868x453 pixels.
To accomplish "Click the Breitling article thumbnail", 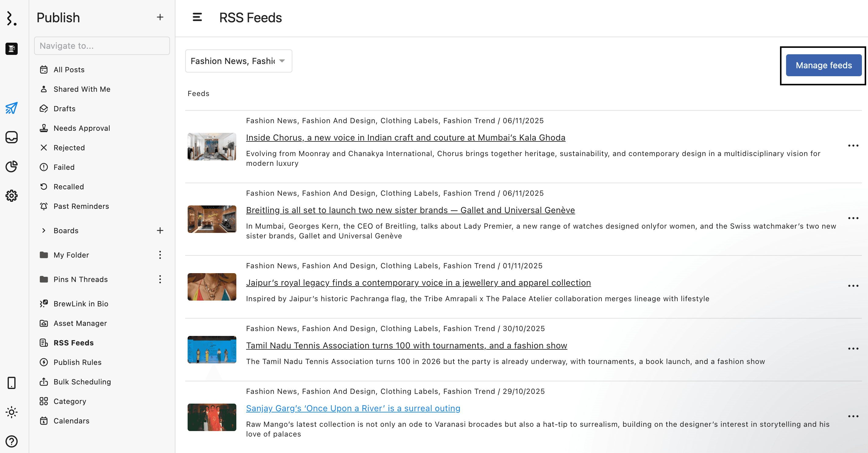I will pyautogui.click(x=212, y=219).
